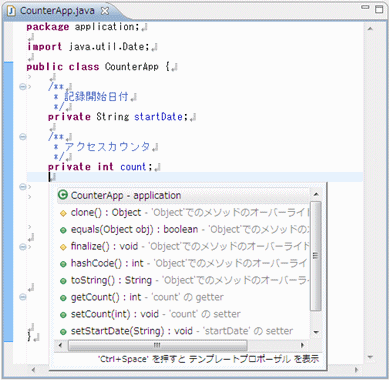Click the Java file icon on the CounterApp.java tab
The width and height of the screenshot is (389, 380).
pos(12,11)
